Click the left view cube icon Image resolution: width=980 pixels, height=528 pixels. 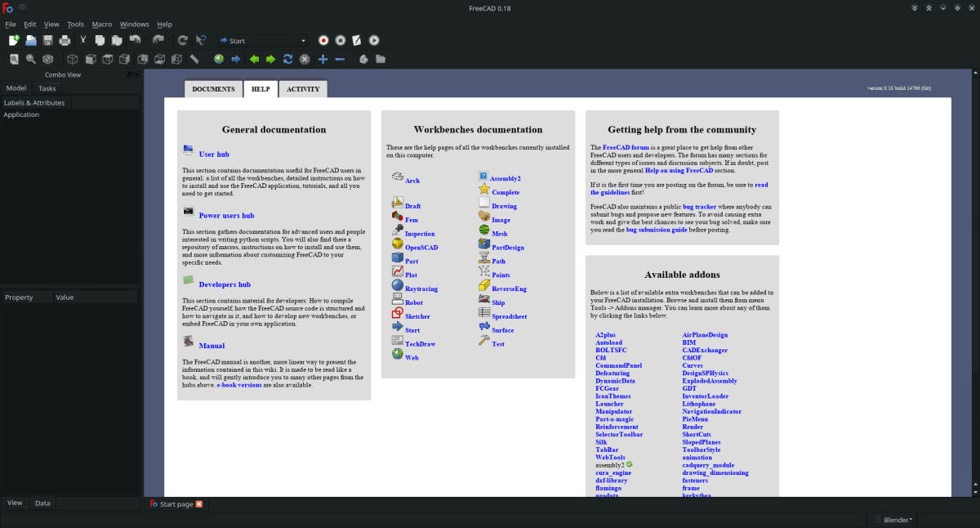(x=176, y=59)
